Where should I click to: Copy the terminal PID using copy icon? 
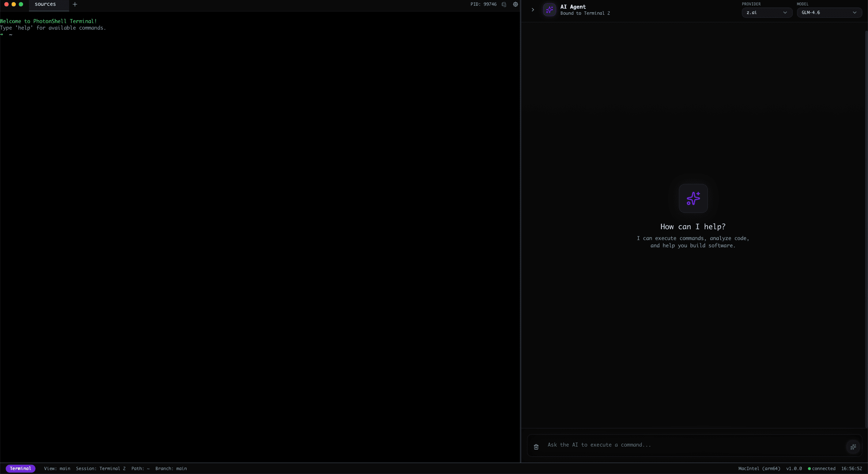pos(504,4)
